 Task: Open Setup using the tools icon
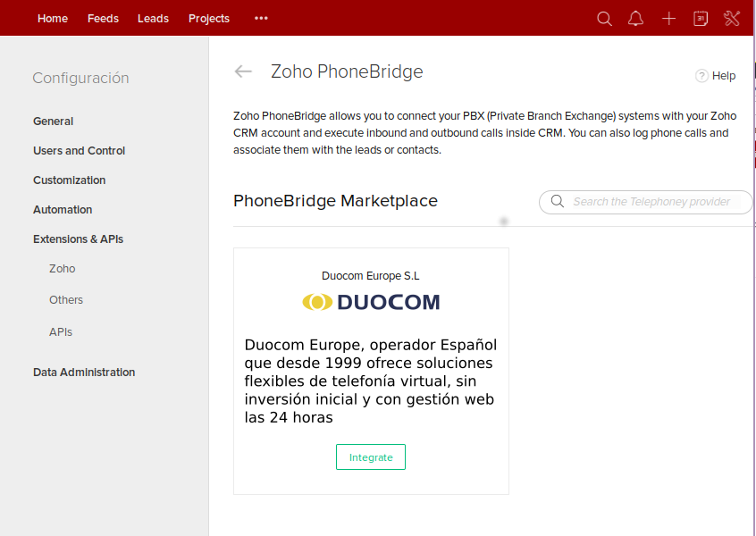pos(732,18)
